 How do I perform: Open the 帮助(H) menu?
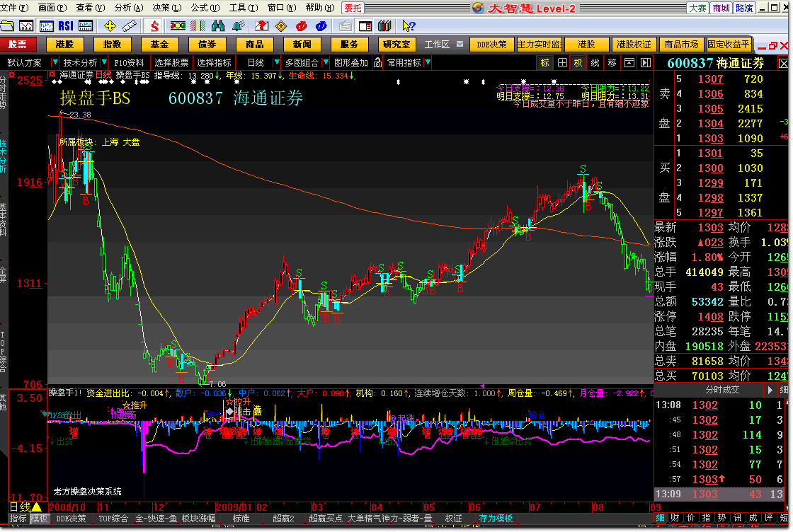pos(320,8)
